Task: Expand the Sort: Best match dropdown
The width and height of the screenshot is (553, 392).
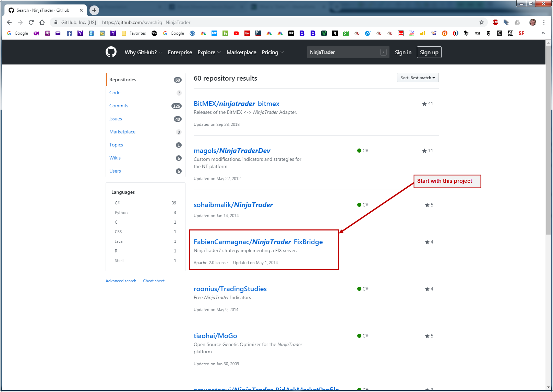Action: pyautogui.click(x=418, y=78)
